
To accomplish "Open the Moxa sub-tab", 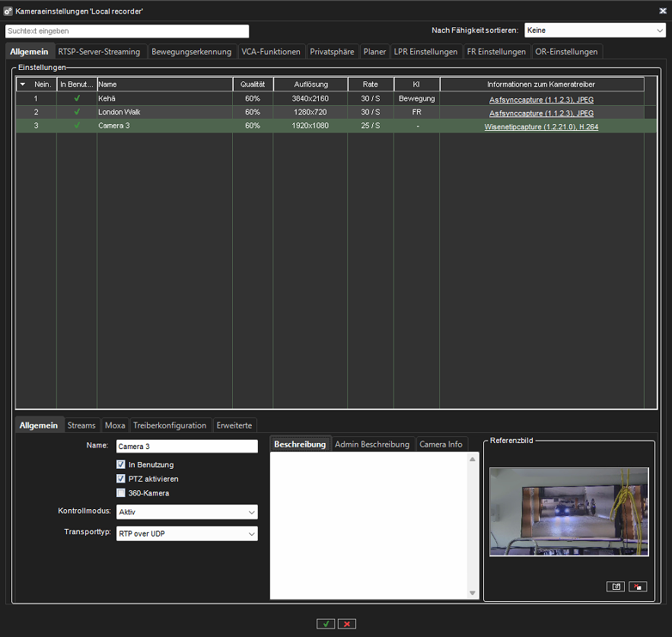I will pyautogui.click(x=115, y=425).
